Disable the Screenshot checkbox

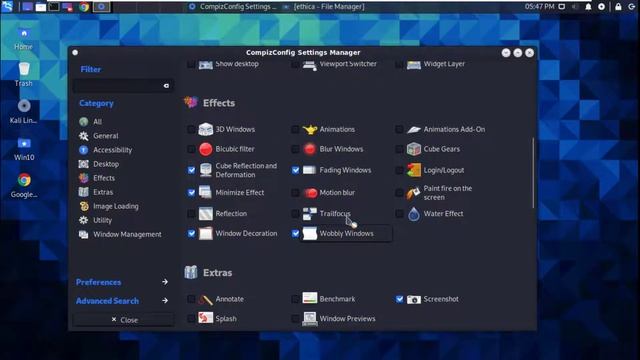click(399, 299)
